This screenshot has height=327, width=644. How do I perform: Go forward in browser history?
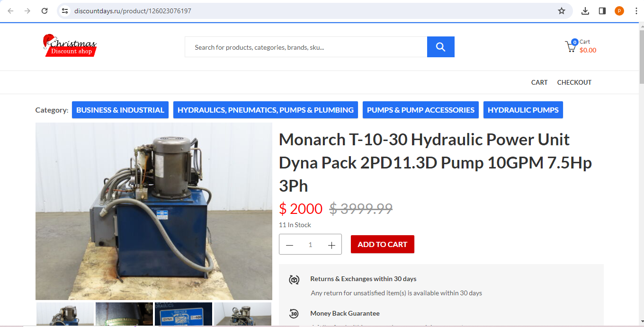click(27, 11)
